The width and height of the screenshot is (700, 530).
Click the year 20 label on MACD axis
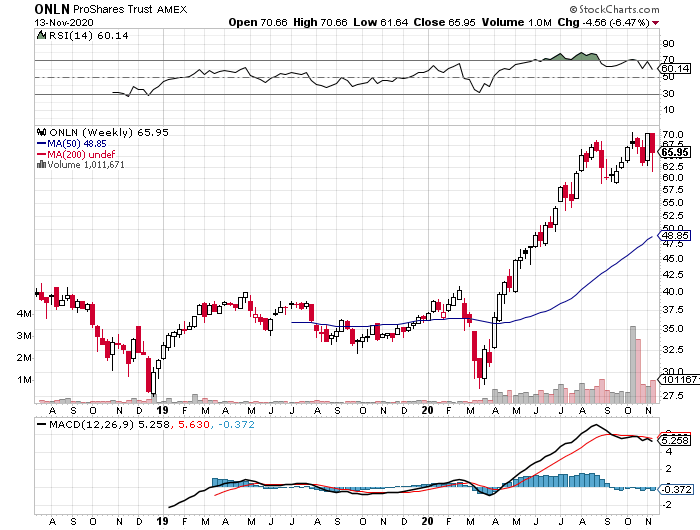(x=427, y=521)
